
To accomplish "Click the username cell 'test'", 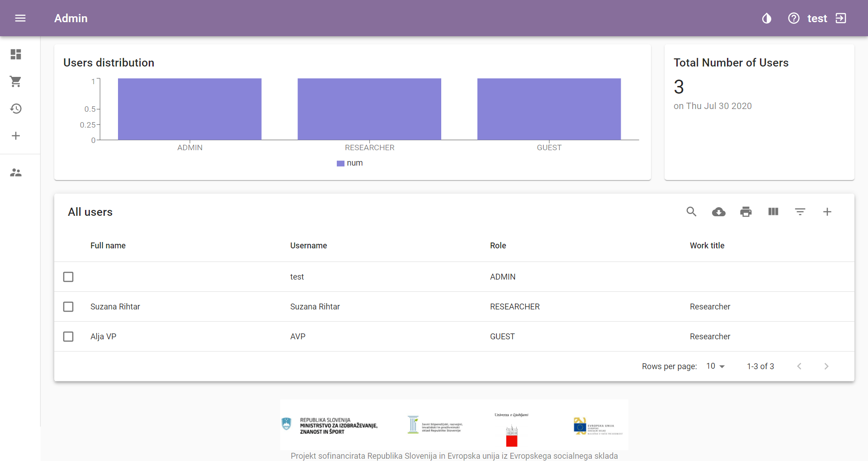I will tap(297, 277).
